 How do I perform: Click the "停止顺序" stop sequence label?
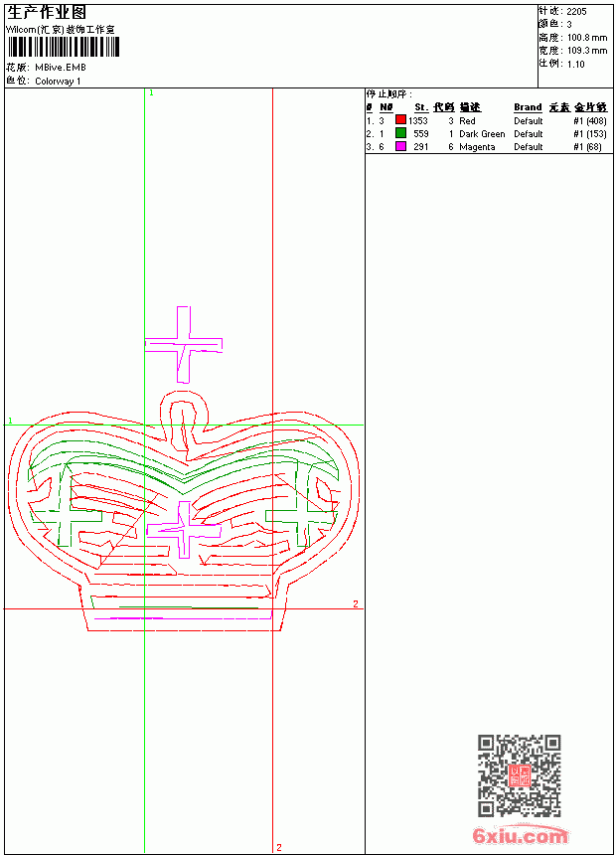pyautogui.click(x=388, y=94)
